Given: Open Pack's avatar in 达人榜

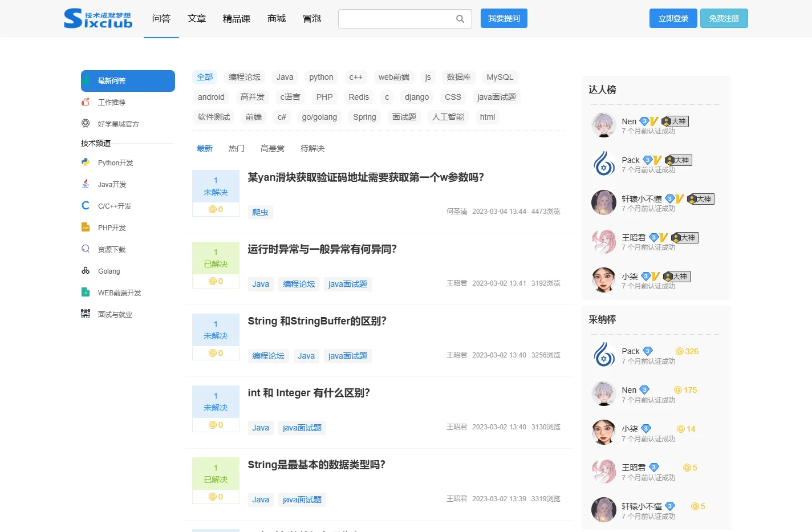Looking at the screenshot, I should coord(603,164).
